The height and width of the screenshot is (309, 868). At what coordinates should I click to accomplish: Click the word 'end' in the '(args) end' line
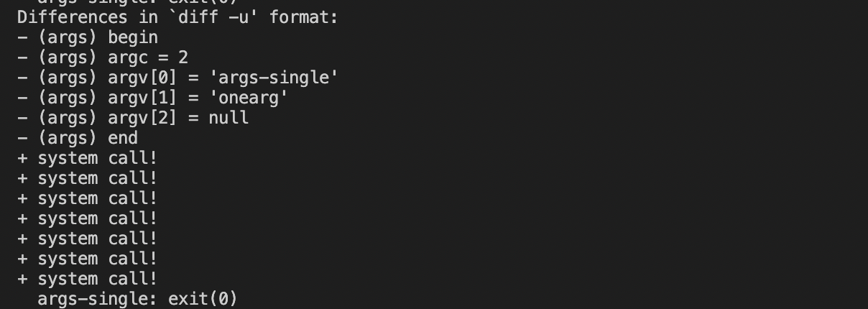click(123, 137)
